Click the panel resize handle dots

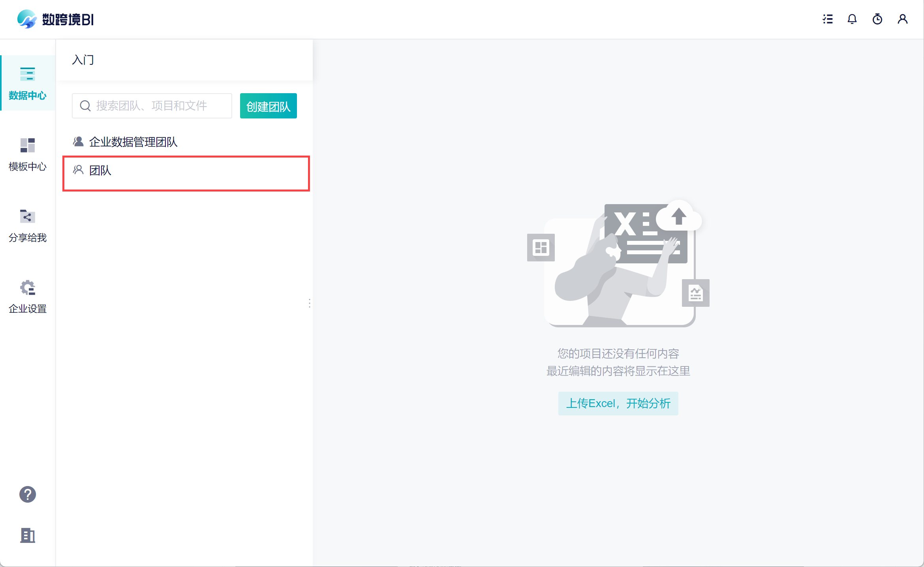(x=309, y=303)
